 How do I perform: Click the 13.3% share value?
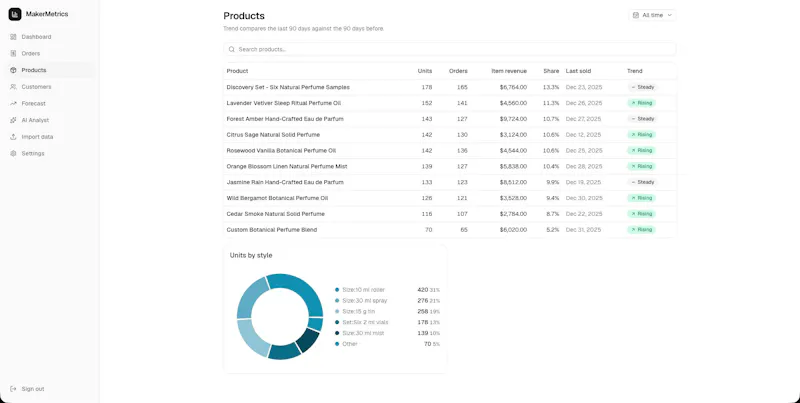pyautogui.click(x=551, y=87)
